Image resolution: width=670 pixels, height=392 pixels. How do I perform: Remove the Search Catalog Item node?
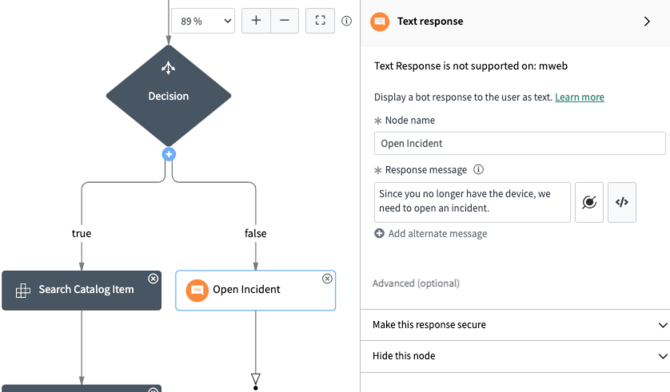click(x=153, y=279)
